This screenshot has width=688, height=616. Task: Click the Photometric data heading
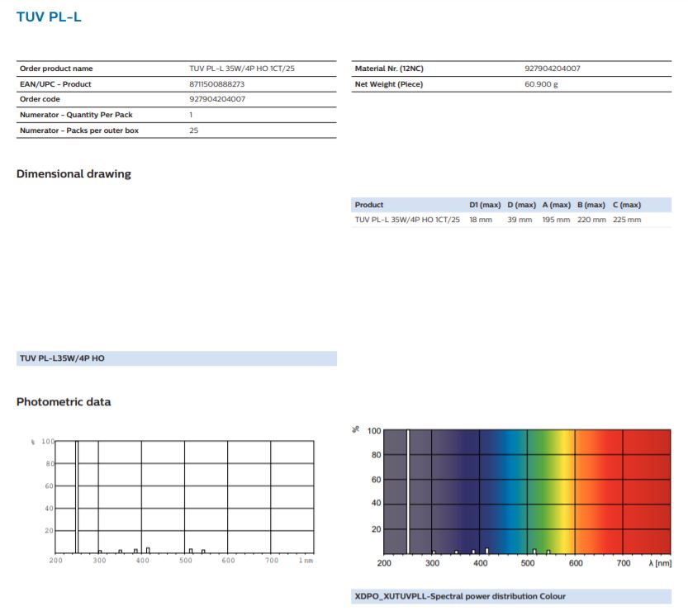coord(64,402)
